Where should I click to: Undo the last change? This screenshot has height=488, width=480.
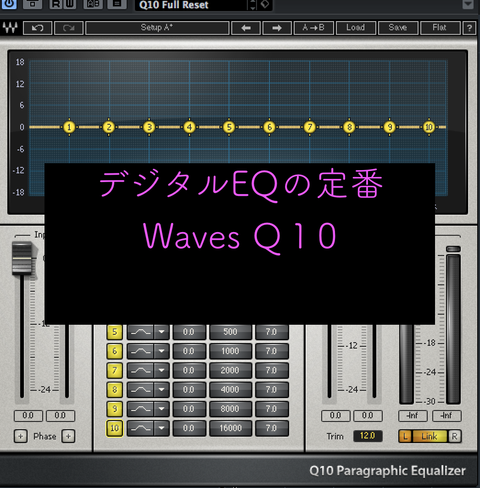tap(38, 28)
